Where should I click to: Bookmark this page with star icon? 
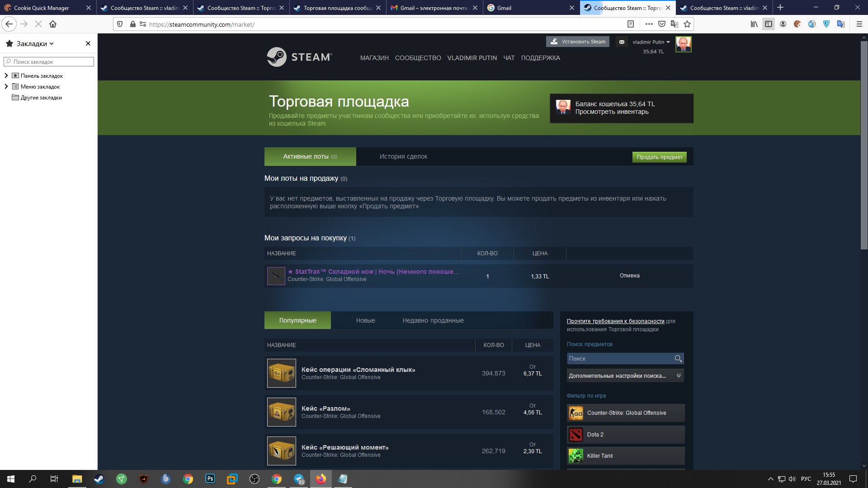point(687,24)
